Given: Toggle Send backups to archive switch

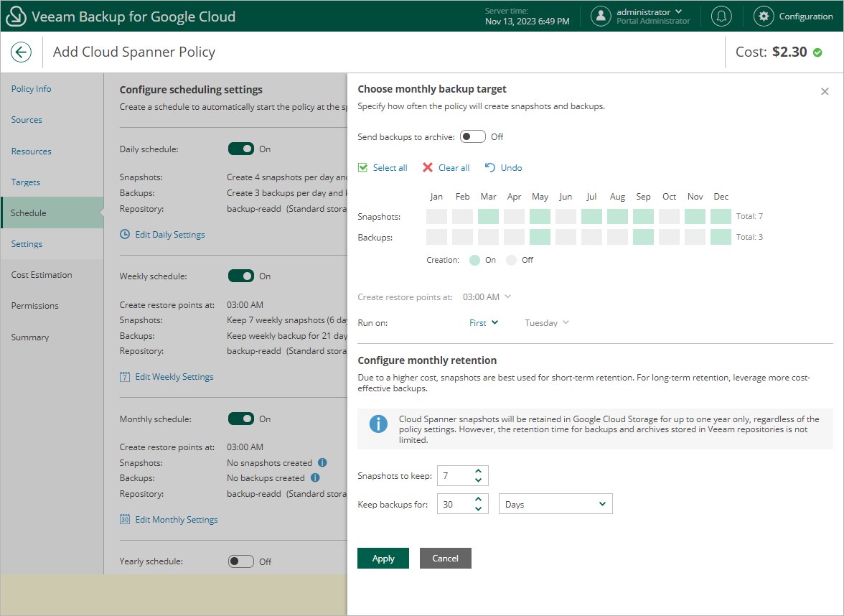Looking at the screenshot, I should pyautogui.click(x=472, y=136).
